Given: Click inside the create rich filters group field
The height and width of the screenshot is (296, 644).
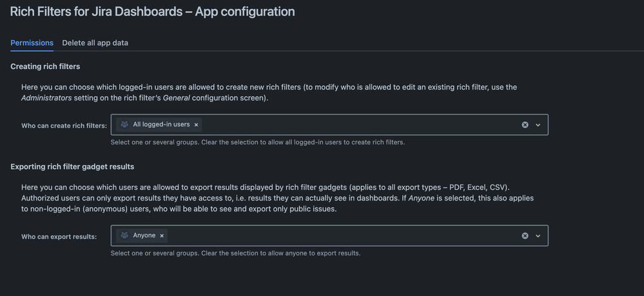Looking at the screenshot, I should click(355, 124).
